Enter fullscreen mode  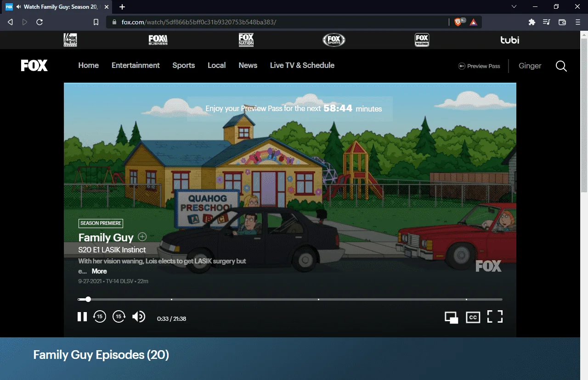(x=495, y=317)
